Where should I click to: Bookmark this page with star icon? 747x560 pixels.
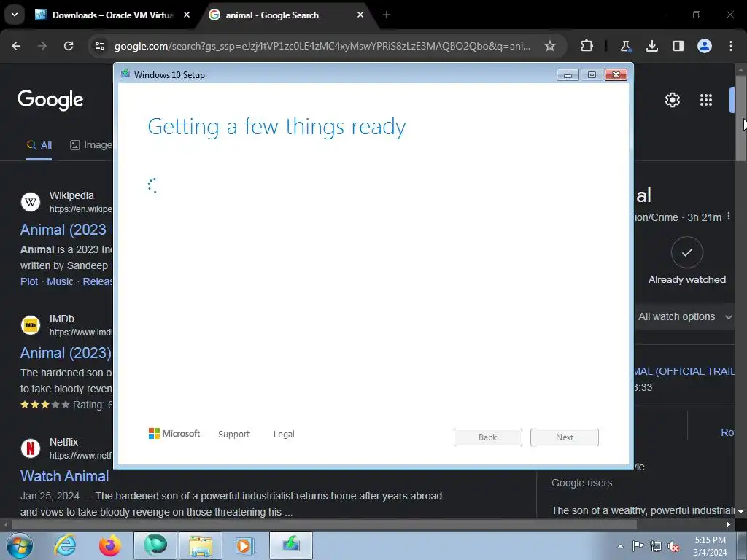[x=550, y=46]
